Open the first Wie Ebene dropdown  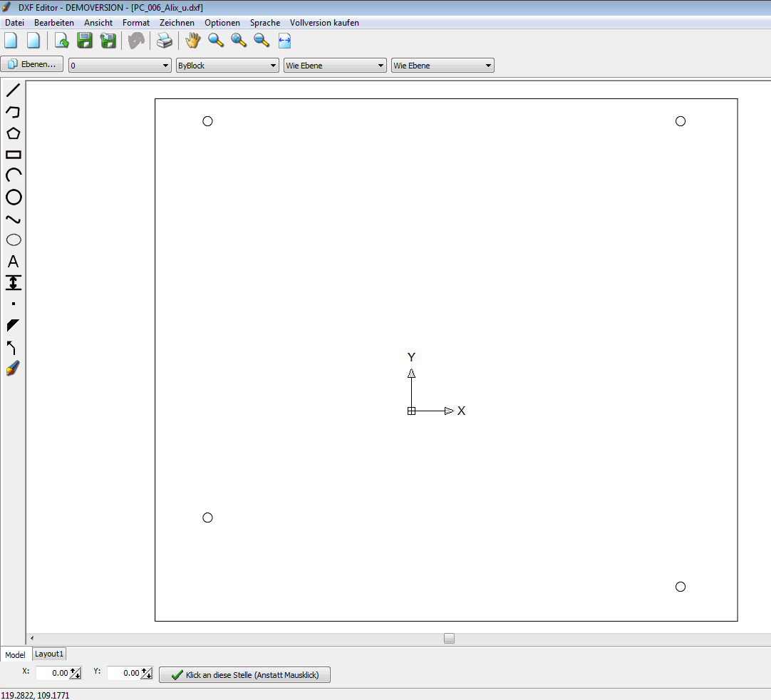[335, 66]
